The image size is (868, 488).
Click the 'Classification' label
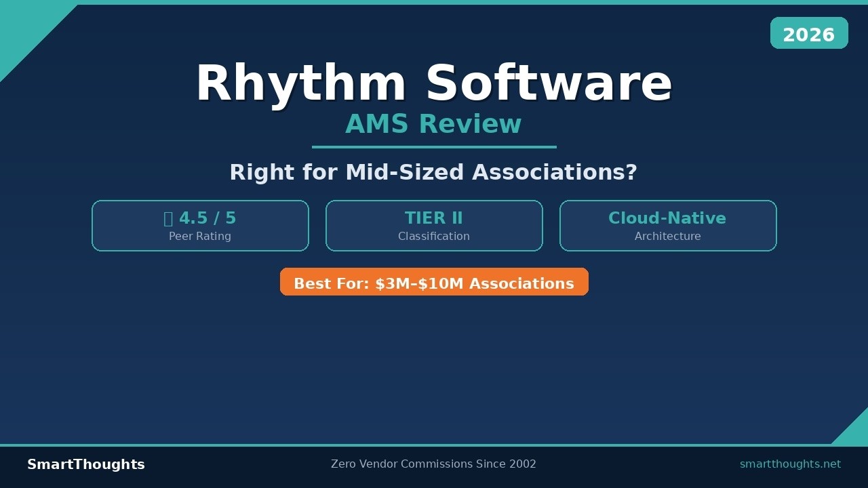tap(434, 237)
